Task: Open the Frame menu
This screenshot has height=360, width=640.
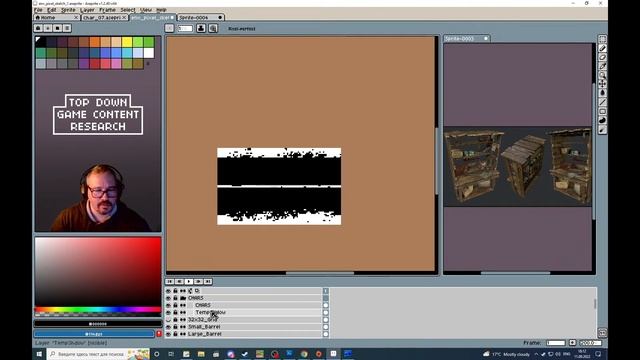Action: click(107, 10)
